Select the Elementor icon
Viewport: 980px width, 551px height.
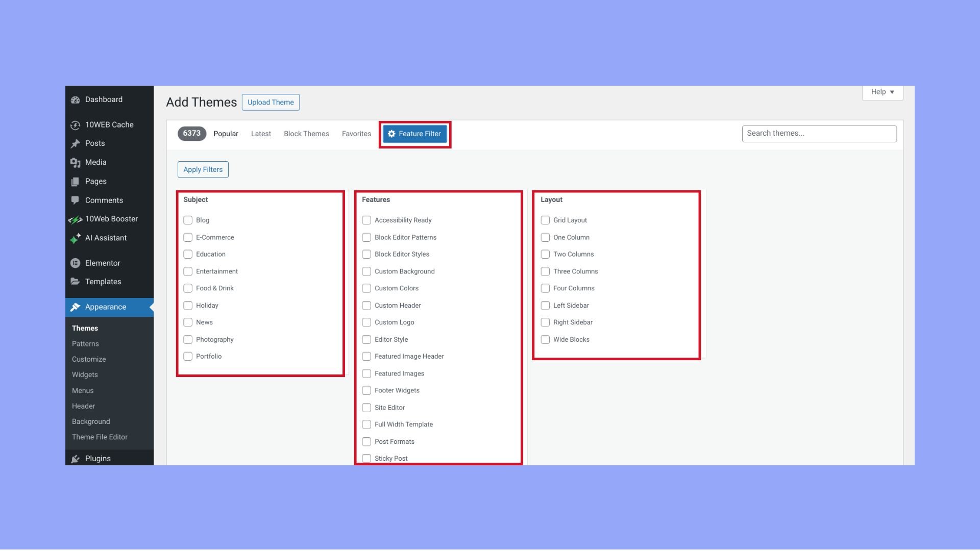coord(75,263)
